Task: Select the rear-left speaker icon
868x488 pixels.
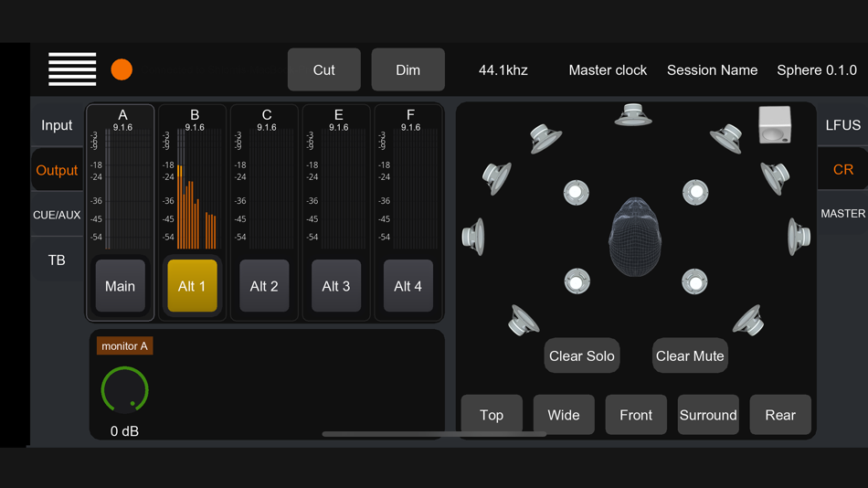Action: tap(524, 320)
